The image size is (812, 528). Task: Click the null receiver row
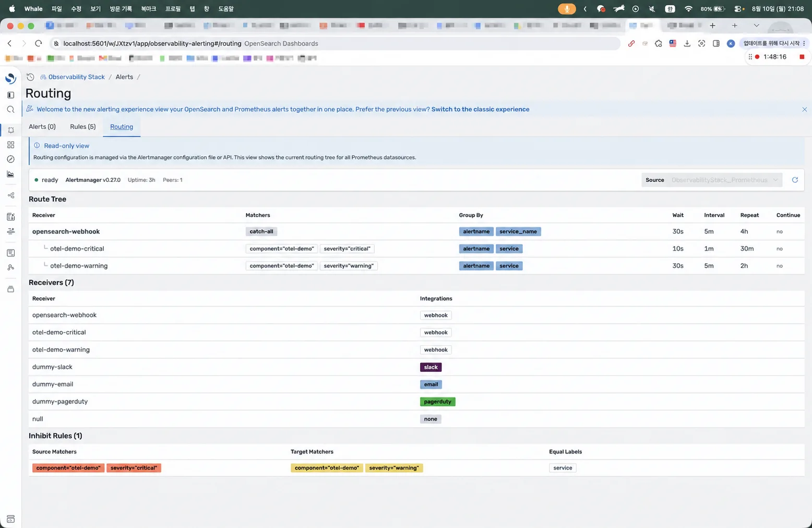coord(416,419)
